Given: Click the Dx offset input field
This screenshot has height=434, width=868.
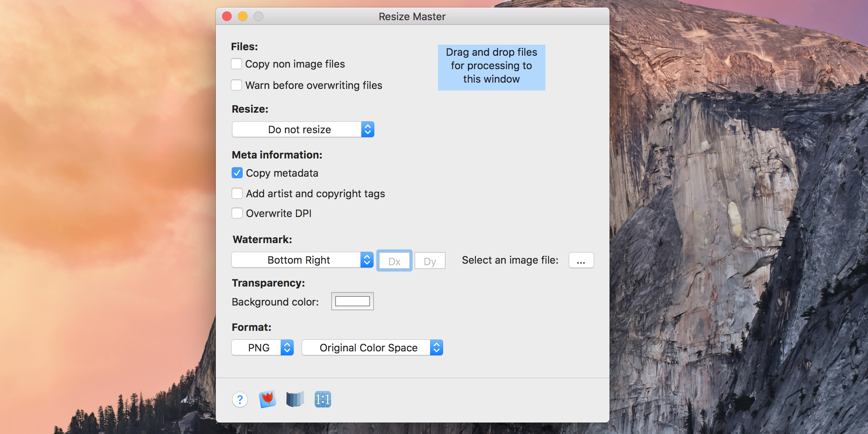Looking at the screenshot, I should tap(394, 261).
